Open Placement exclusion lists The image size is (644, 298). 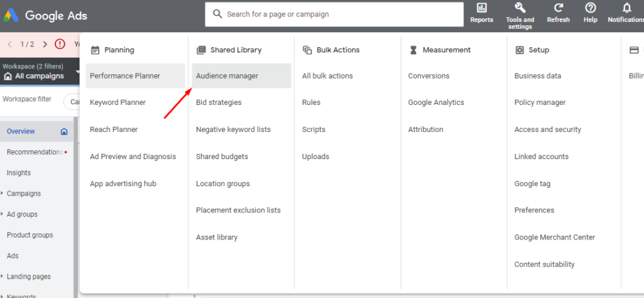point(238,210)
